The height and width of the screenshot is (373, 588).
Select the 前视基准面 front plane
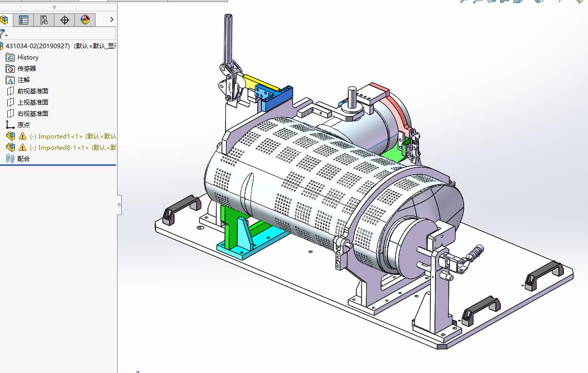[x=33, y=91]
